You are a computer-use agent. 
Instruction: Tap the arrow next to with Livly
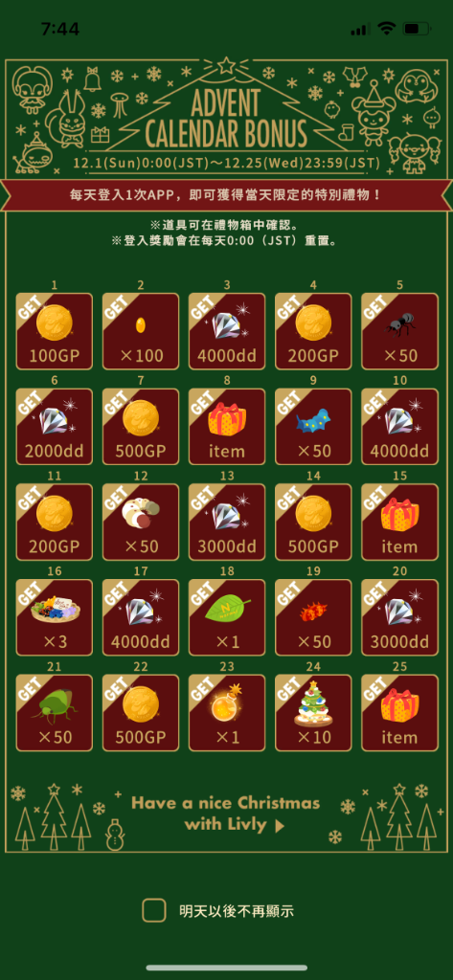[x=280, y=826]
